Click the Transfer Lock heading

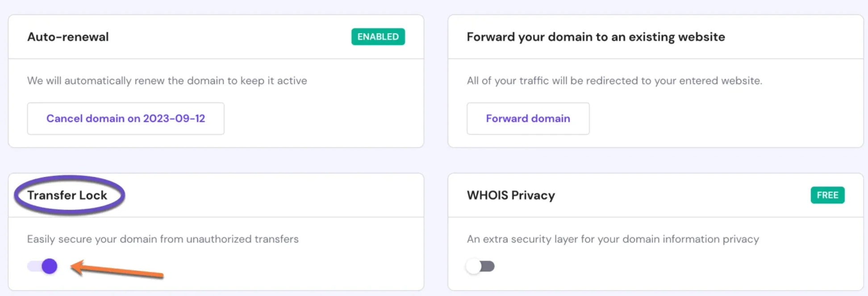68,195
